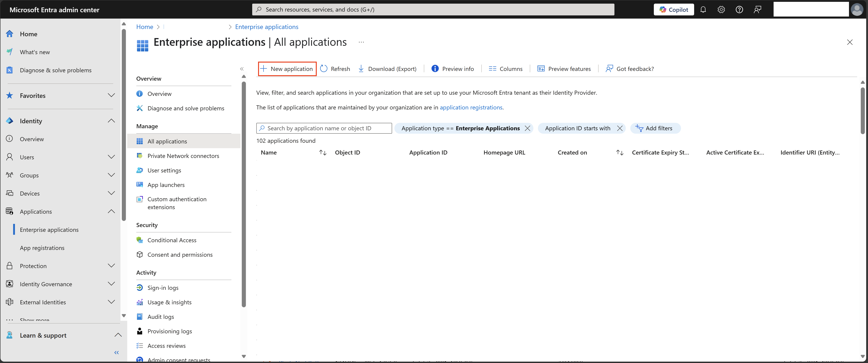This screenshot has height=363, width=868.
Task: Open the settings gear in header
Action: point(721,10)
